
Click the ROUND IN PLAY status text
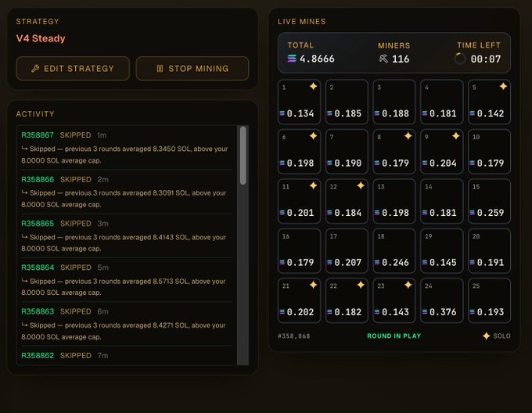click(x=394, y=336)
